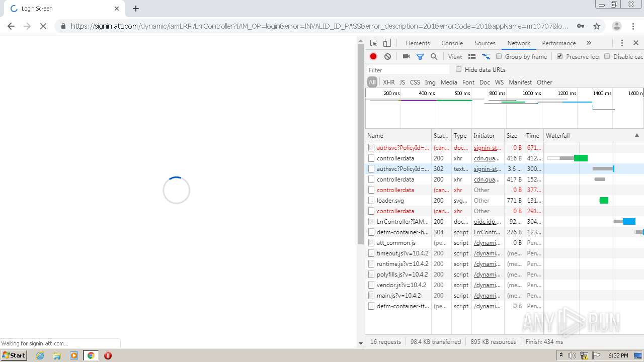
Task: Open saved passwords key icon
Action: pos(581,26)
